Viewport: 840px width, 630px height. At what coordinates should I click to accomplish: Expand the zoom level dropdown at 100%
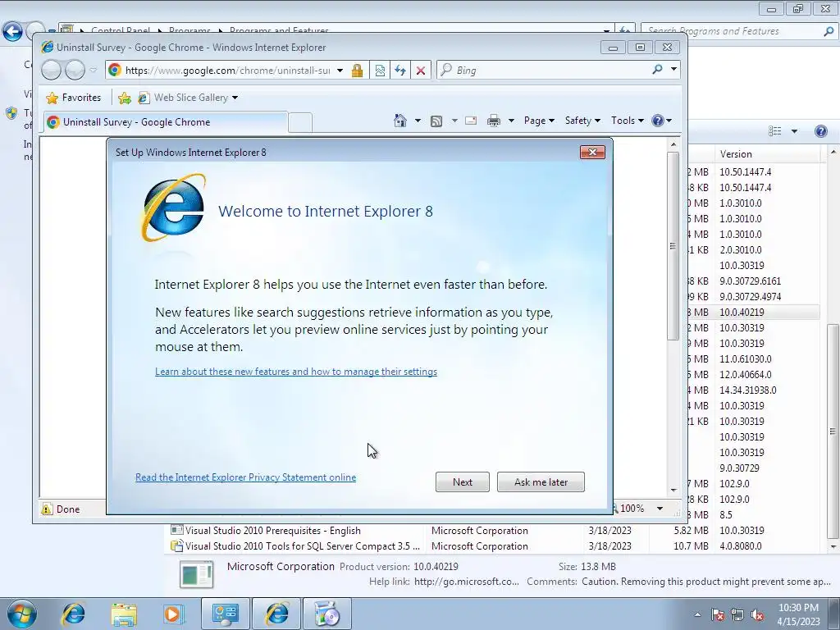click(660, 509)
